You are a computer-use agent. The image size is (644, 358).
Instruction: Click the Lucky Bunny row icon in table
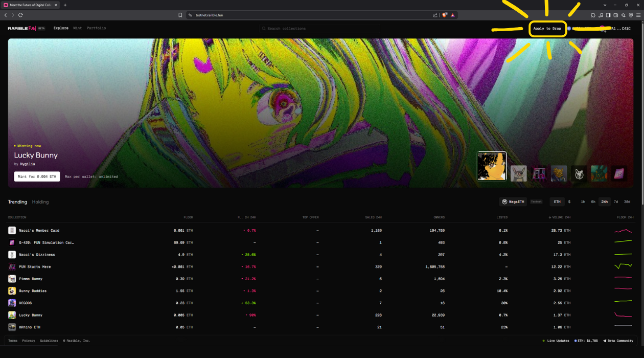pyautogui.click(x=12, y=315)
